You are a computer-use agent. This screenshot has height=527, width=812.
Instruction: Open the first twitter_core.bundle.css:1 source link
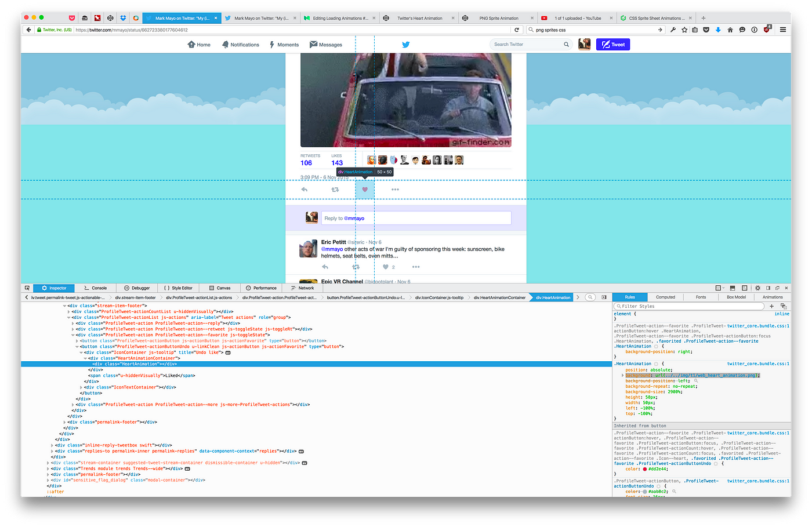tap(758, 326)
